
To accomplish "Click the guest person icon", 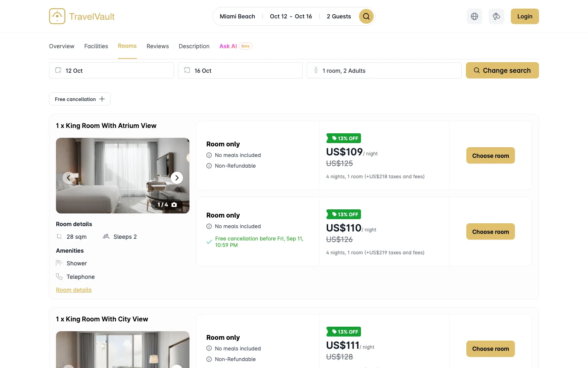I will click(x=316, y=70).
